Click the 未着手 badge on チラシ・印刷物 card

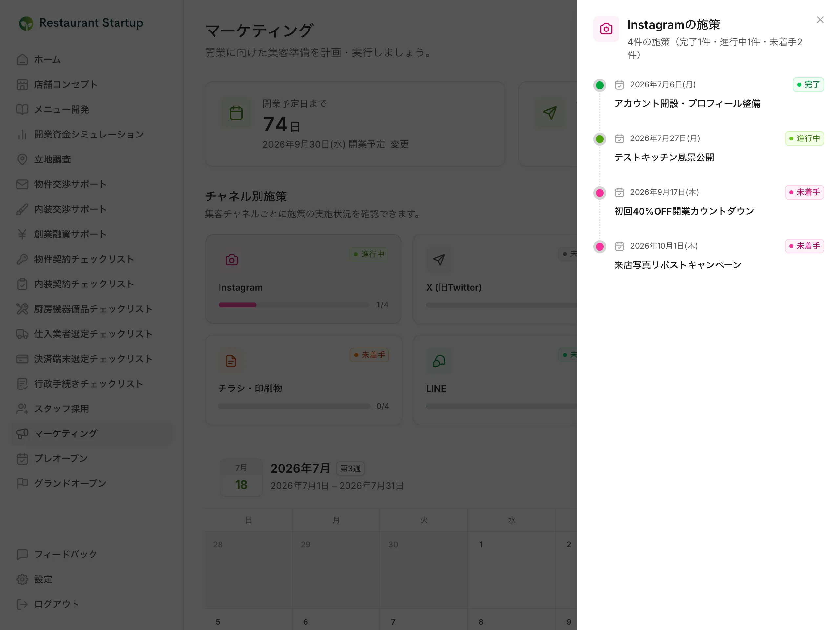[x=369, y=355]
